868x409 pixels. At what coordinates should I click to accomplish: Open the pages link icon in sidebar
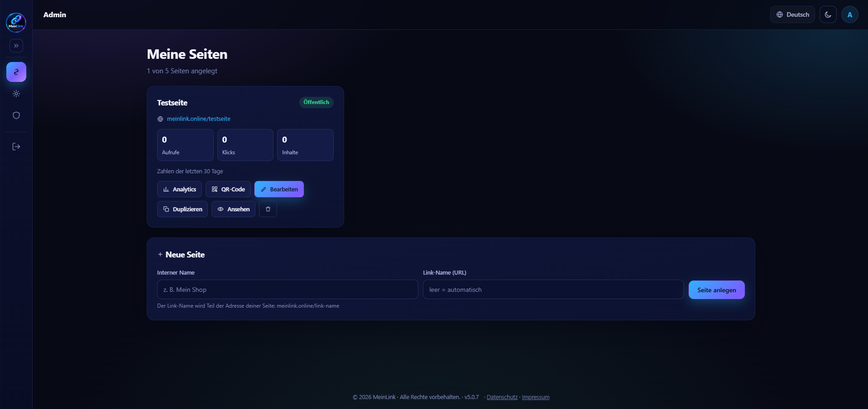(x=16, y=72)
